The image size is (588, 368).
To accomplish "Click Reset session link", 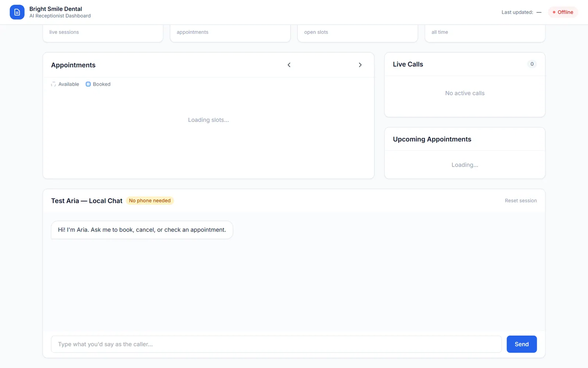I will 521,201.
